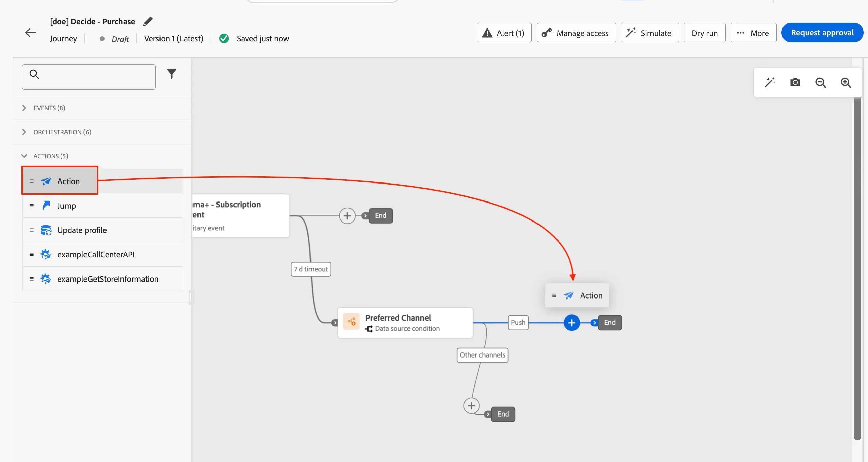
Task: Select the Jump action in the palette
Action: click(x=103, y=206)
